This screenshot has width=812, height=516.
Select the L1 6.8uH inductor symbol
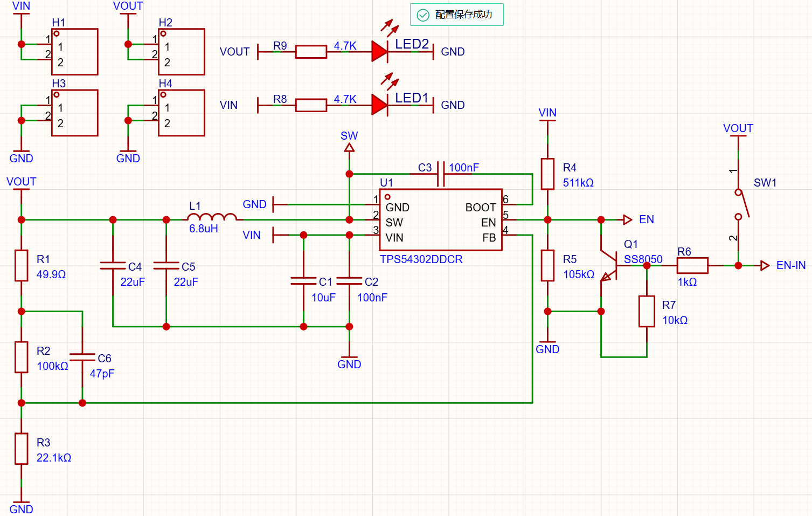click(x=212, y=217)
